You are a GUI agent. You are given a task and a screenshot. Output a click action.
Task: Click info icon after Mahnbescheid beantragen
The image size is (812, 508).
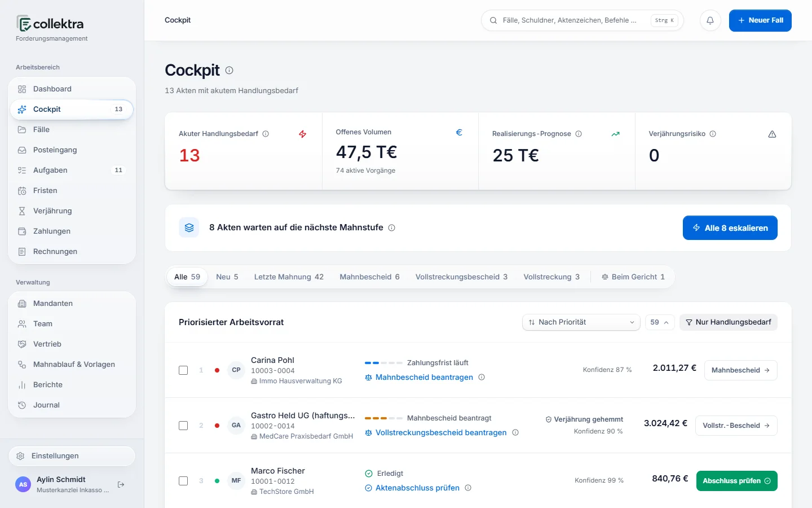coord(482,377)
